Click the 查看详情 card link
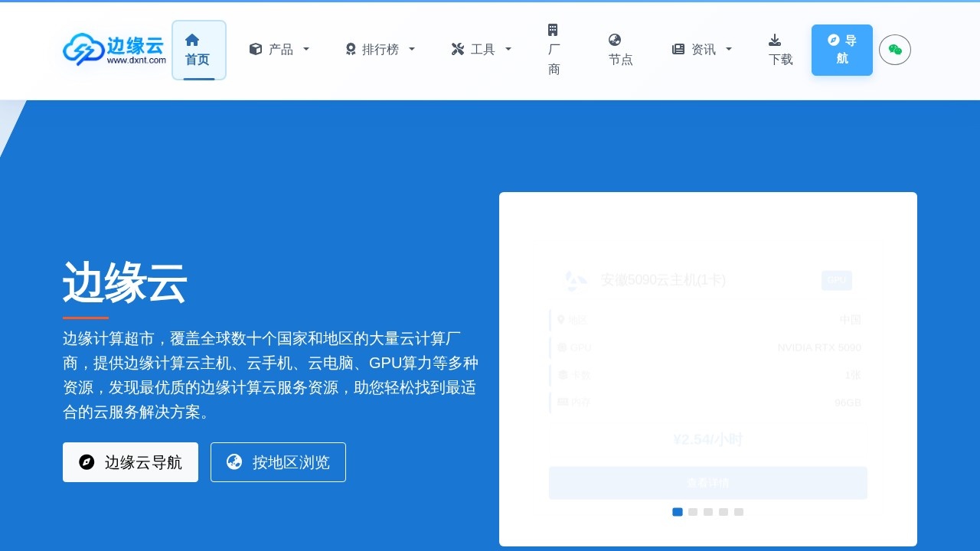This screenshot has height=551, width=980. (707, 483)
